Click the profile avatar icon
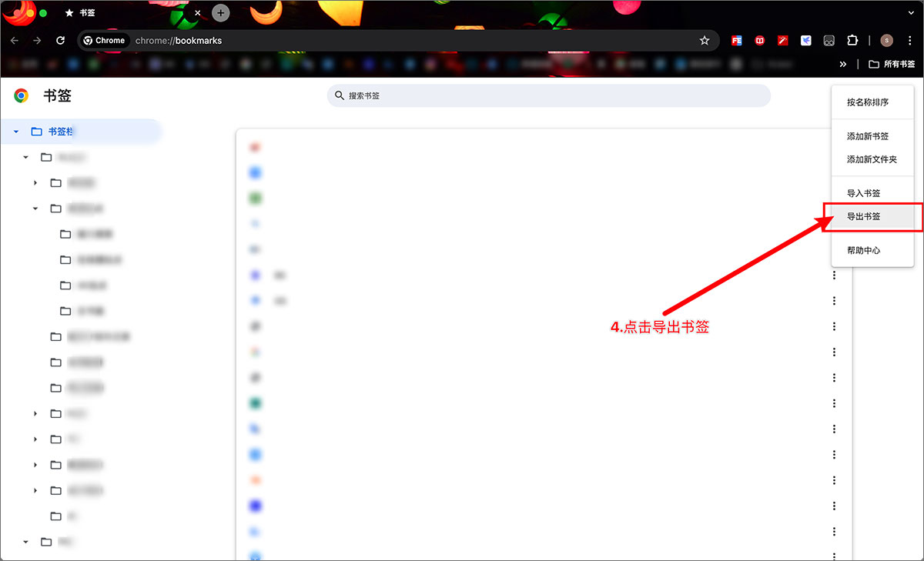This screenshot has height=561, width=924. point(887,41)
